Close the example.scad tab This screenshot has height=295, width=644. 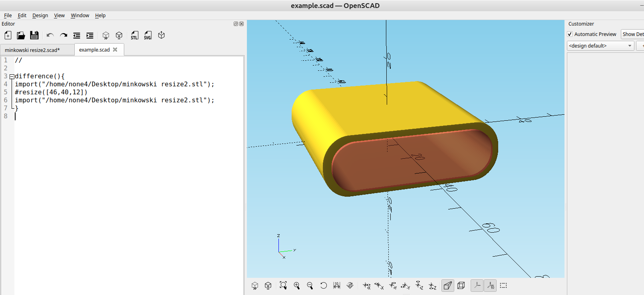[x=115, y=50]
